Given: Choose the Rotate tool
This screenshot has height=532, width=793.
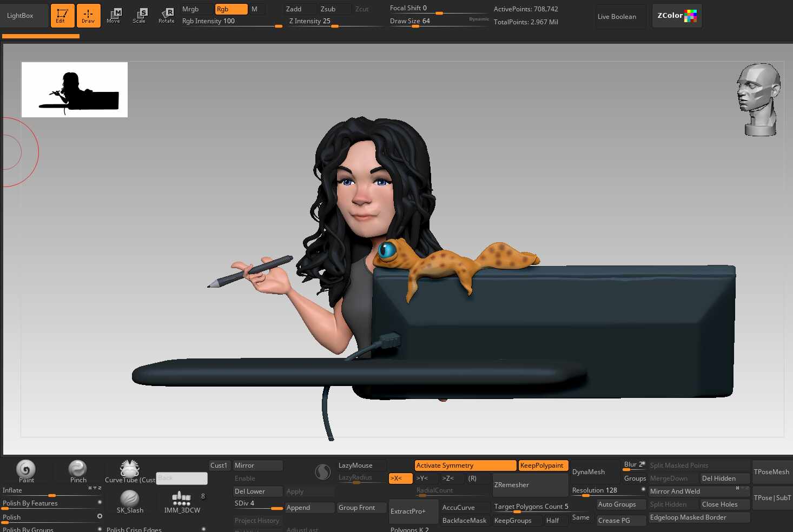Looking at the screenshot, I should [167, 16].
